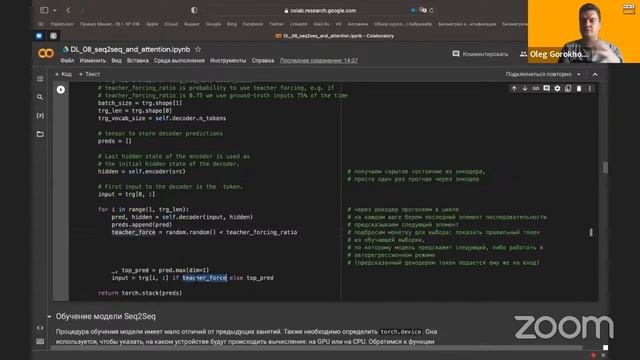Click the colab.research.google.com address bar
The height and width of the screenshot is (360, 640).
click(x=320, y=11)
